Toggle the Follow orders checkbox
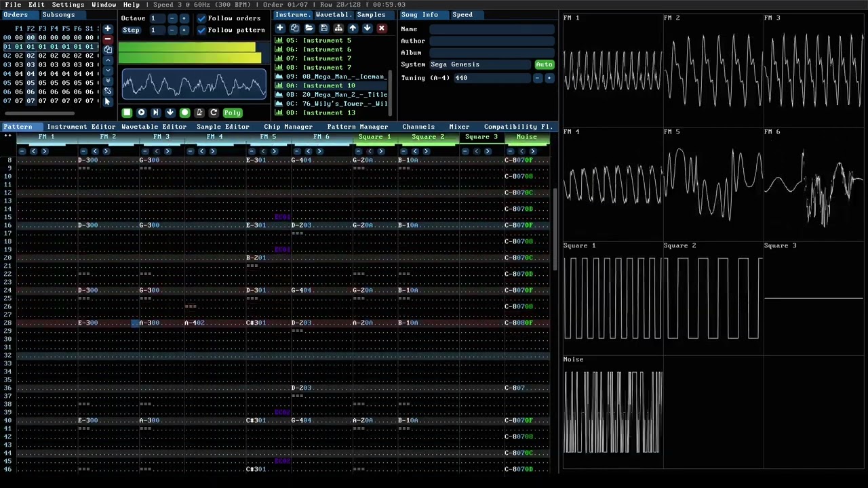 click(x=201, y=18)
